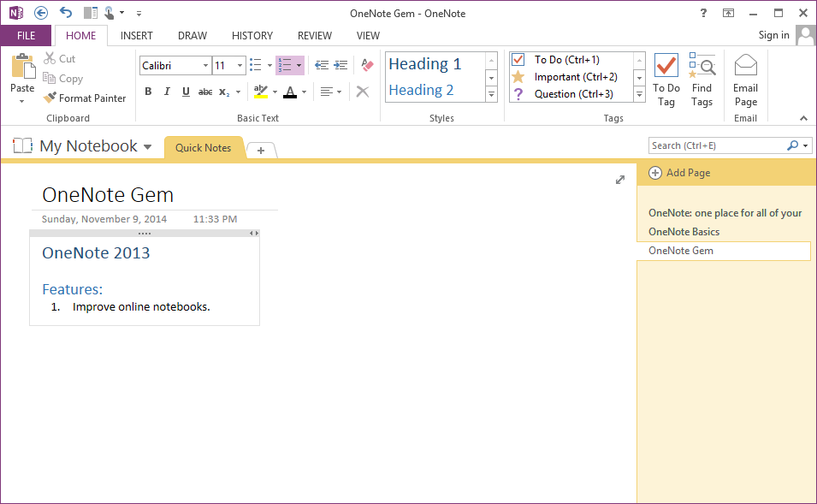Select the Quick Notes section tab
The height and width of the screenshot is (504, 817).
click(x=204, y=147)
